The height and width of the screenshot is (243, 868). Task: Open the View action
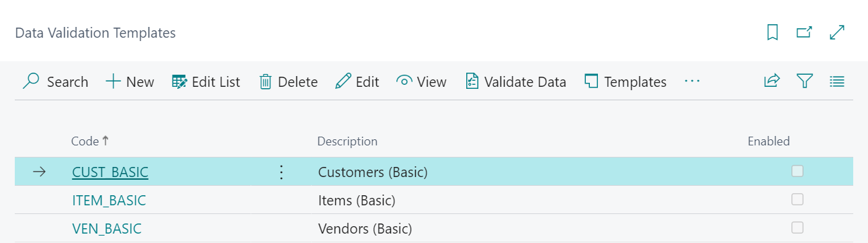pos(422,82)
